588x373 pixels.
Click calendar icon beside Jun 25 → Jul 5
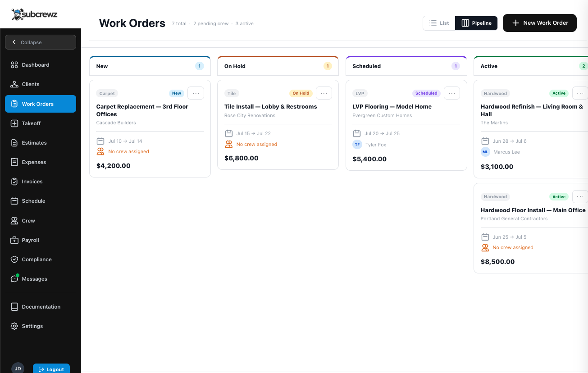pos(485,237)
